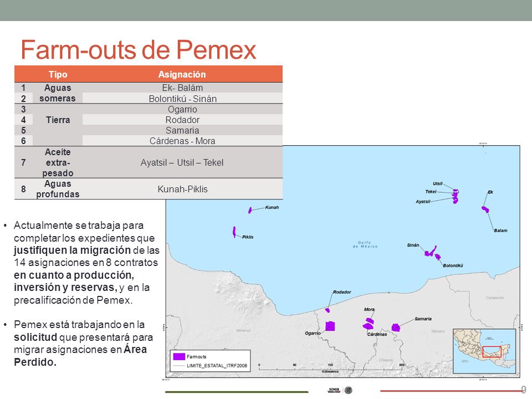Click the Ogarrio table cell
532x399 pixels.
[182, 109]
